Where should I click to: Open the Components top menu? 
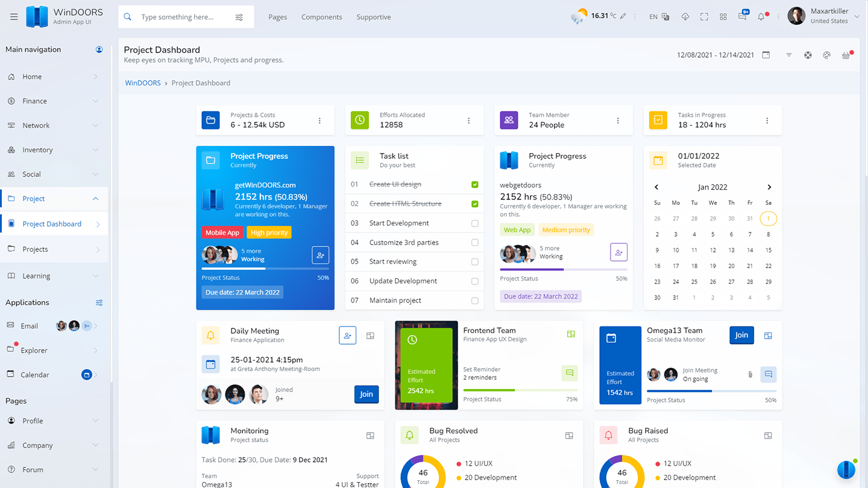click(x=321, y=17)
